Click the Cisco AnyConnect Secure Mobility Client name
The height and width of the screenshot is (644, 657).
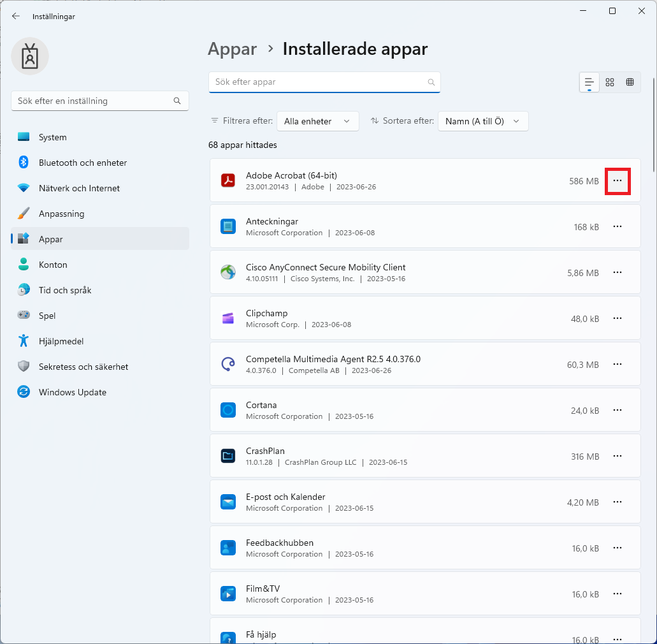click(326, 267)
